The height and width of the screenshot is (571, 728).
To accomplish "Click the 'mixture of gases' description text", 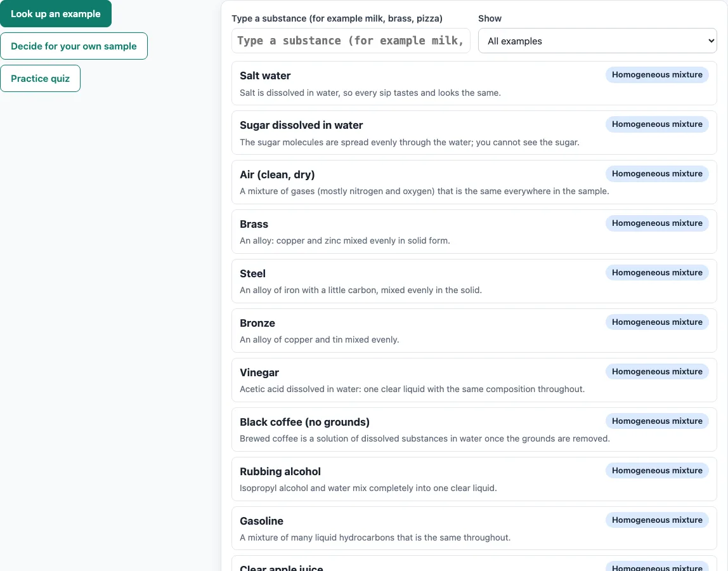I will click(x=424, y=191).
